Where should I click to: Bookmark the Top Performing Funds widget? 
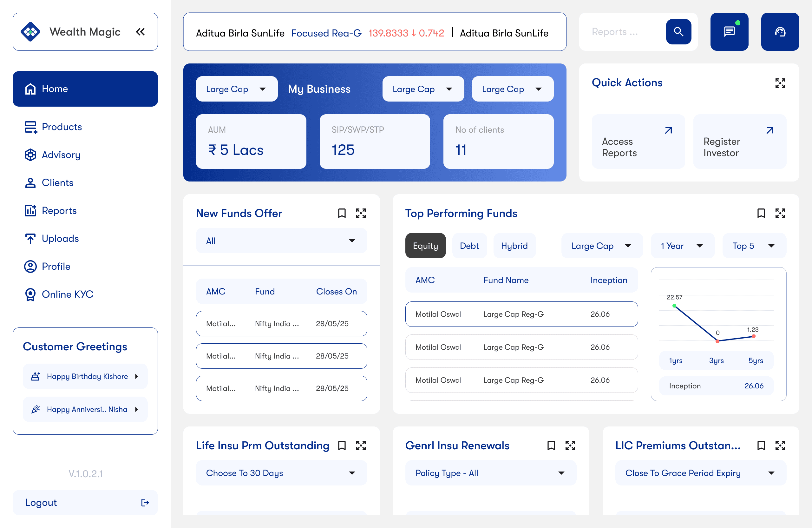761,213
